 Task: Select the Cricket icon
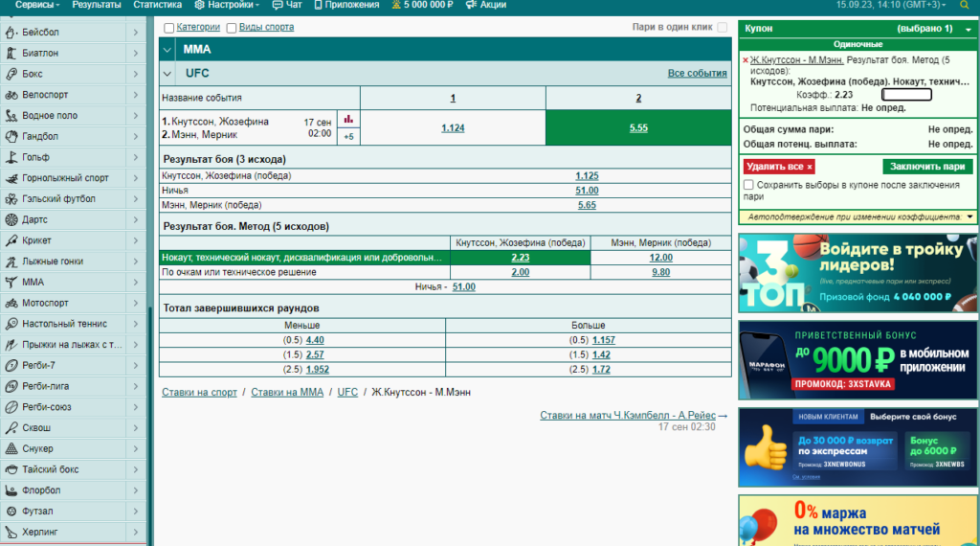(11, 240)
